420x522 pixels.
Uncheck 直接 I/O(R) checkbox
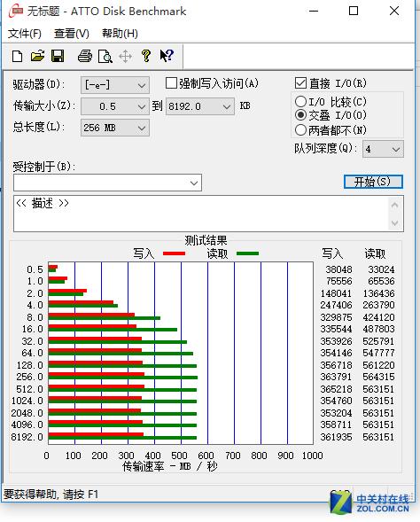pyautogui.click(x=300, y=83)
